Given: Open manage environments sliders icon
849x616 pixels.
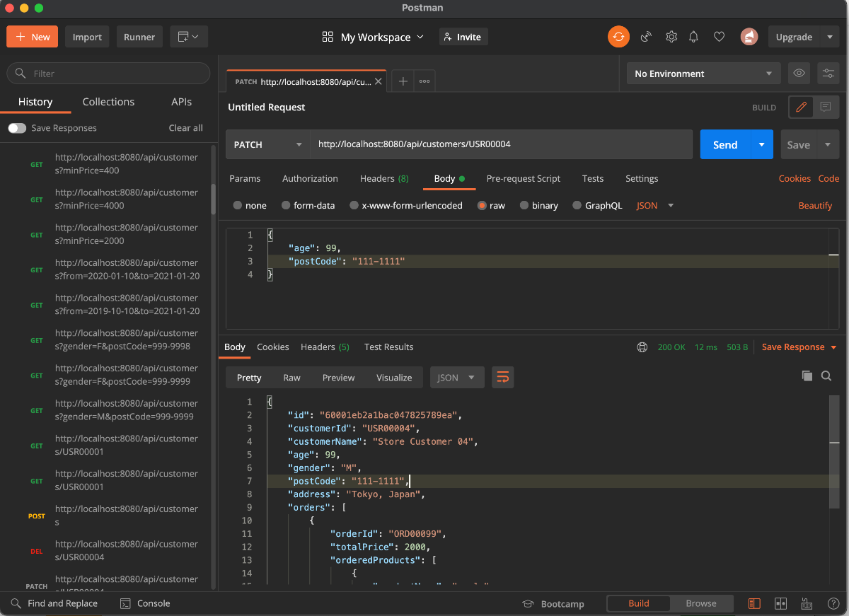Looking at the screenshot, I should (x=828, y=74).
